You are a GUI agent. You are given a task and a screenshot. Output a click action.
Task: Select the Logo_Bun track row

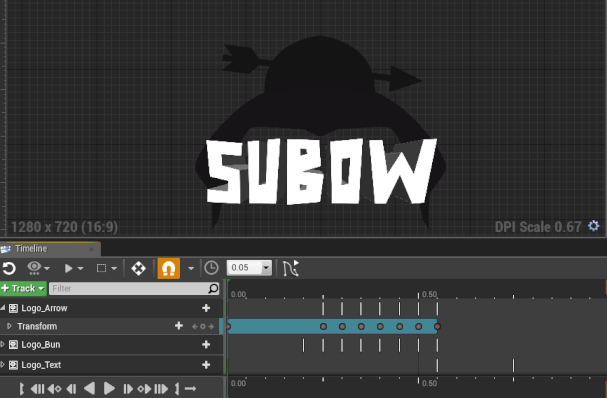[111, 345]
